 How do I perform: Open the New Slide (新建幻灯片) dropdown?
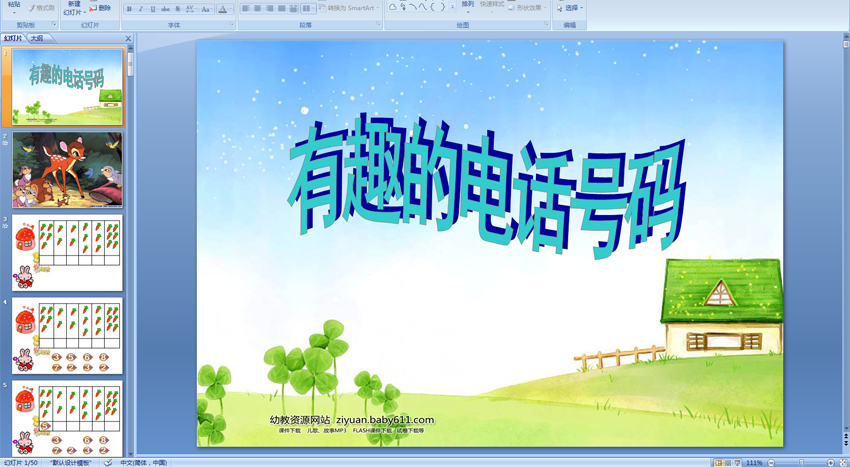73,10
